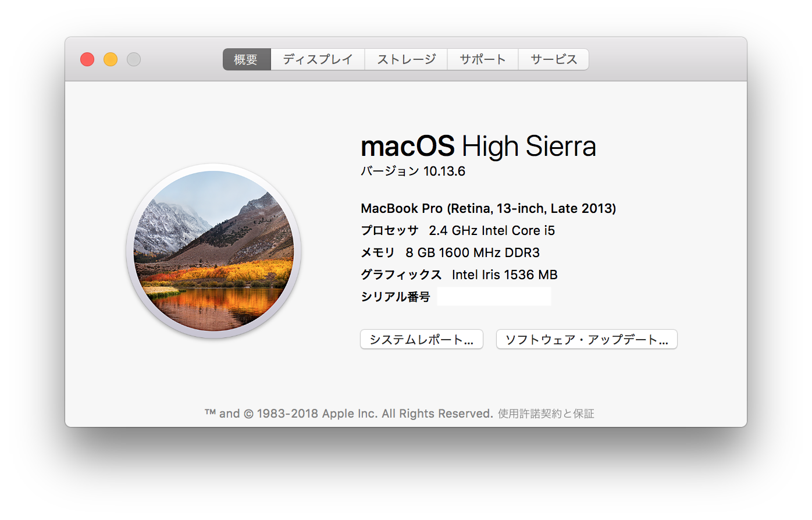812x520 pixels.
Task: Select the version text バージョン 10.13.6
Action: [413, 171]
